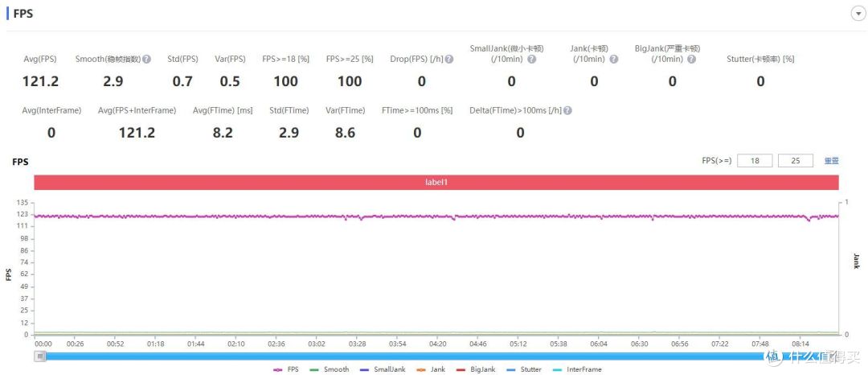Click the left handle of timeline range slider

pyautogui.click(x=40, y=356)
